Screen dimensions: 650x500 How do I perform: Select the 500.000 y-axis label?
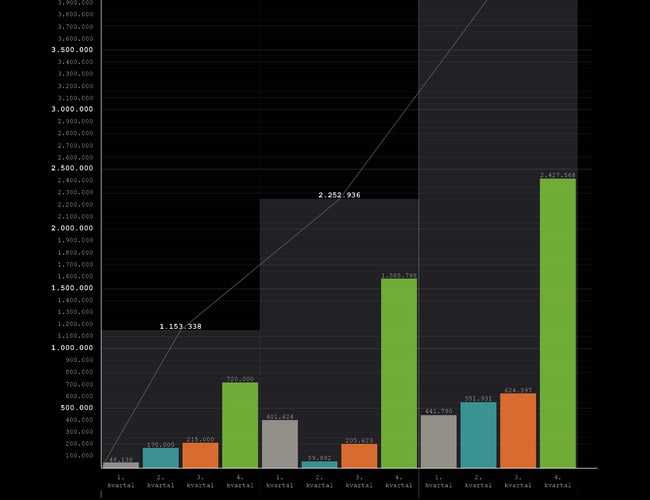[76, 408]
